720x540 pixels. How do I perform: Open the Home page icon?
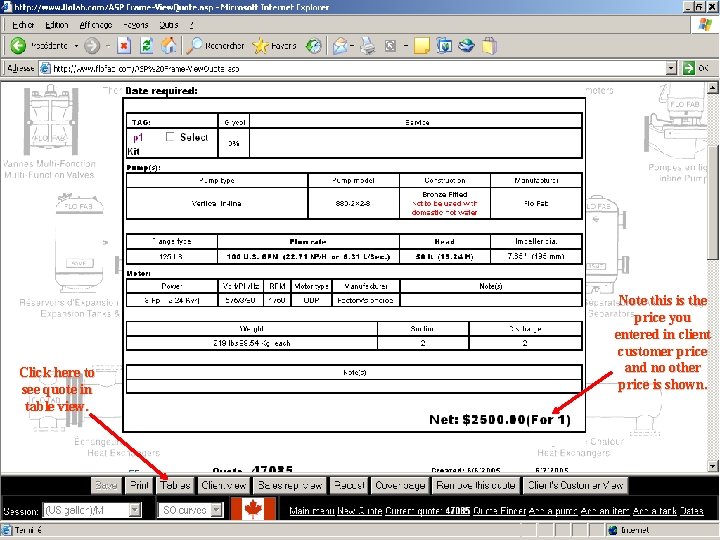pos(169,45)
